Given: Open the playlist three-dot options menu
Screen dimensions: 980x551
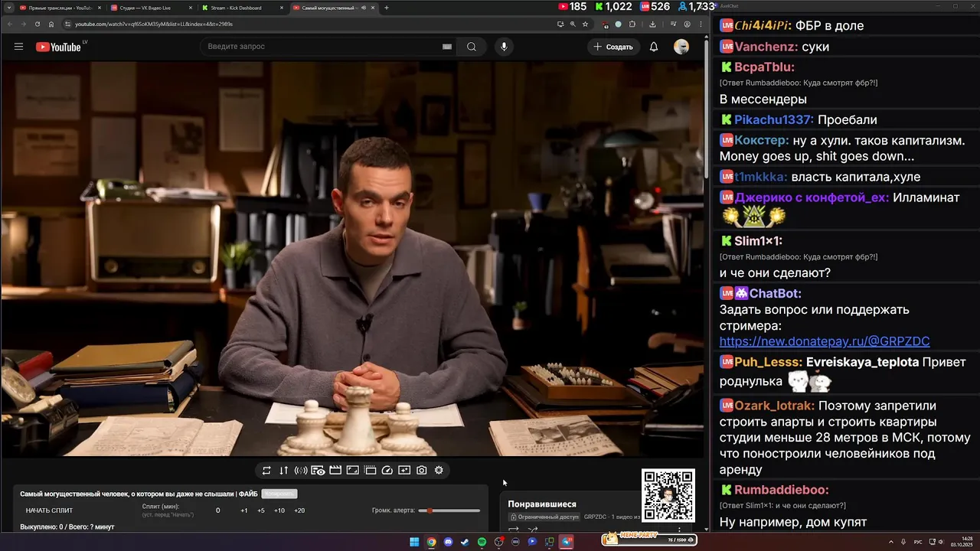Looking at the screenshot, I should pyautogui.click(x=679, y=530).
